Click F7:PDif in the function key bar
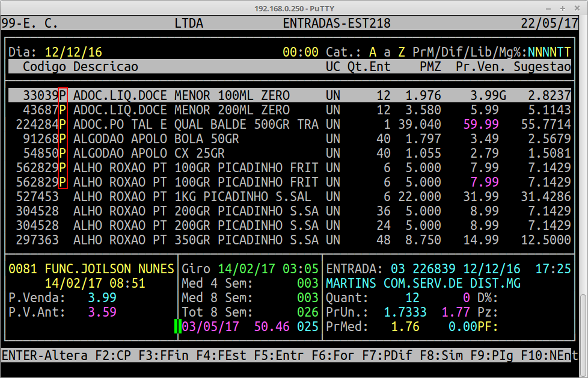The width and height of the screenshot is (588, 378). pyautogui.click(x=387, y=355)
